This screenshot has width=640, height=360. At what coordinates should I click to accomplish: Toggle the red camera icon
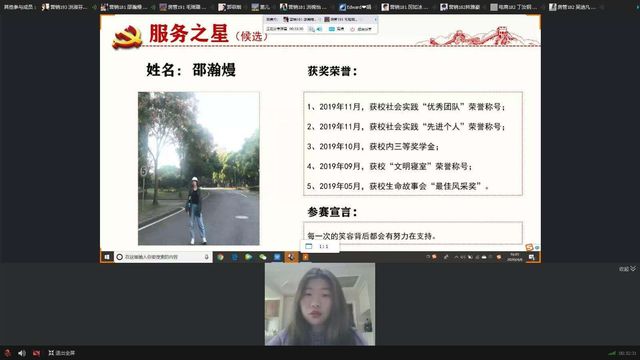tap(36, 353)
